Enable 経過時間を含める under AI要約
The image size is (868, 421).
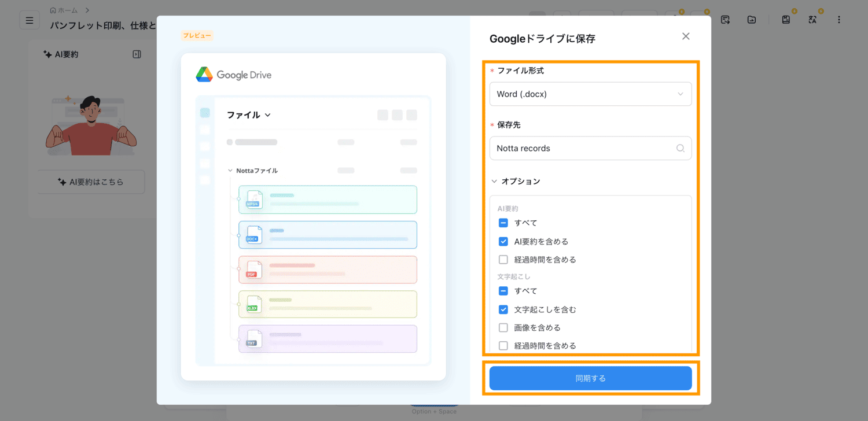click(x=503, y=260)
